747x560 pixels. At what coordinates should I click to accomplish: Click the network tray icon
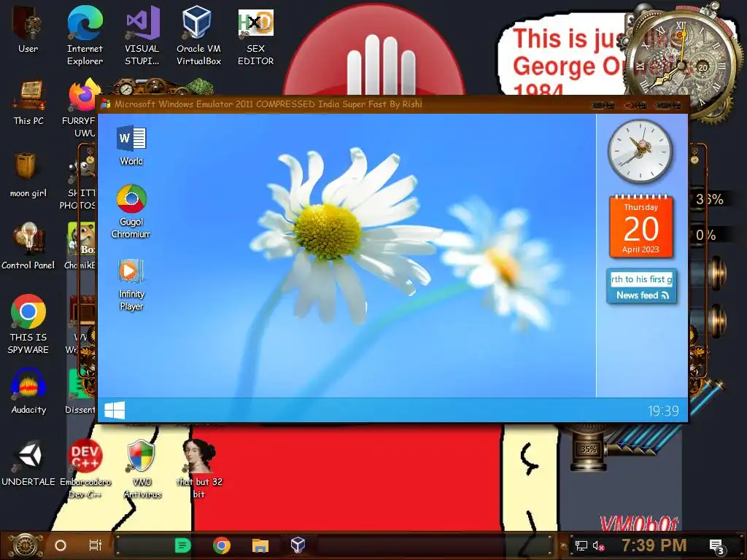[581, 545]
